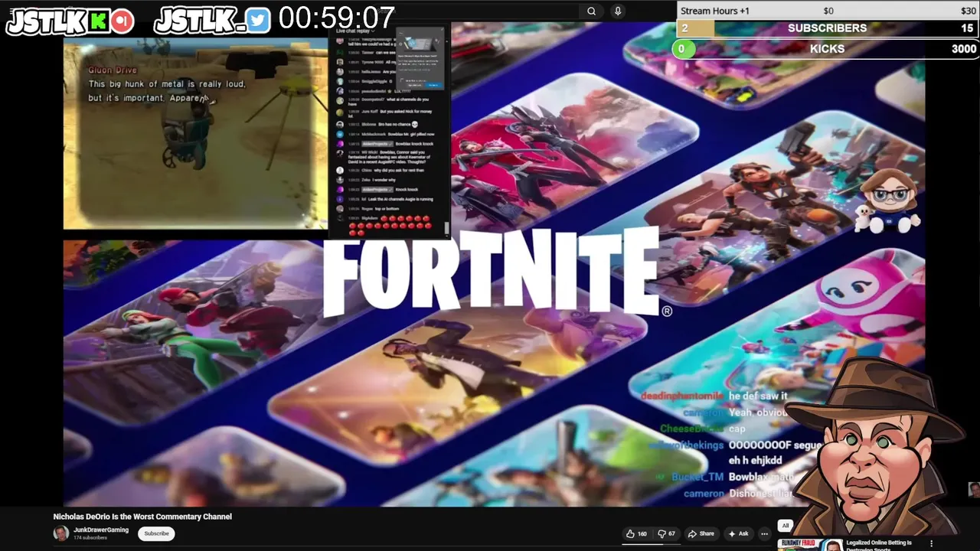This screenshot has width=980, height=551.
Task: Open options for Legalized Online Betting video
Action: click(932, 543)
